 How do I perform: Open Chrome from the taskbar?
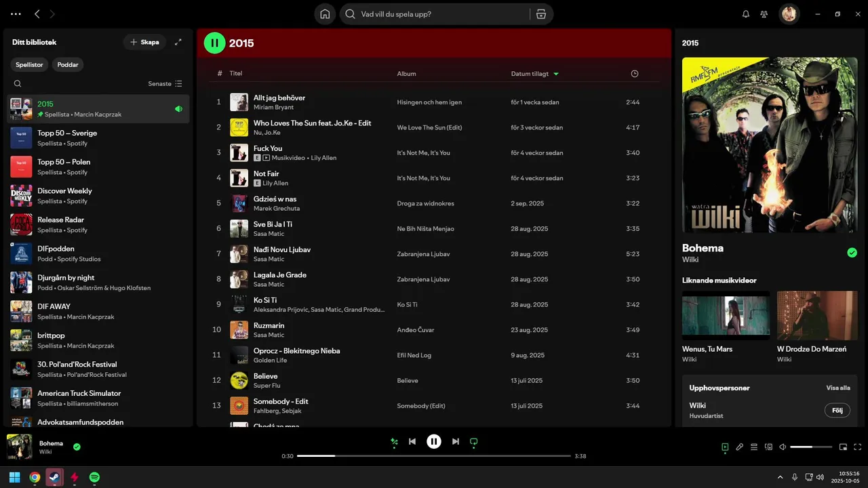coord(35,477)
